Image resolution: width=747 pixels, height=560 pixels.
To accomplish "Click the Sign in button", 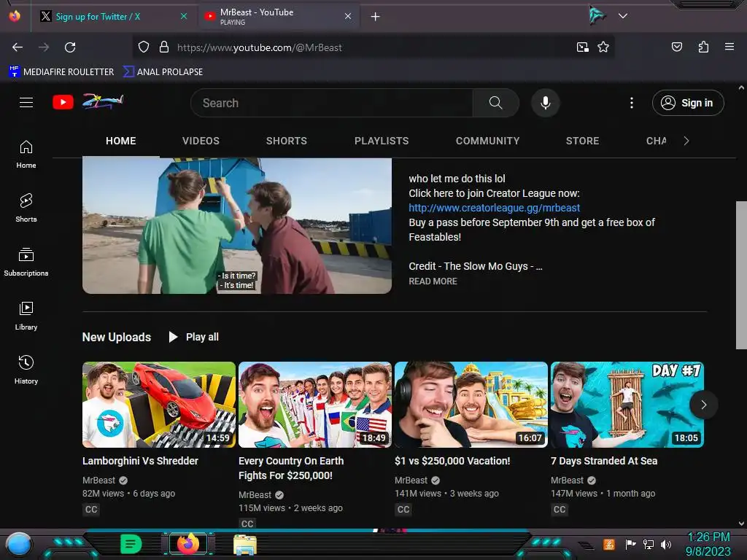I will tap(688, 103).
